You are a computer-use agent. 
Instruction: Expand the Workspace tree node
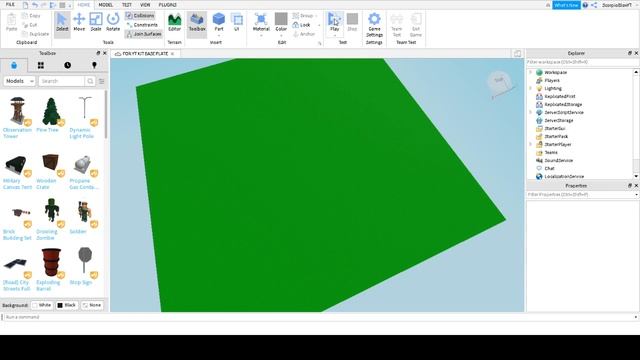coord(531,72)
